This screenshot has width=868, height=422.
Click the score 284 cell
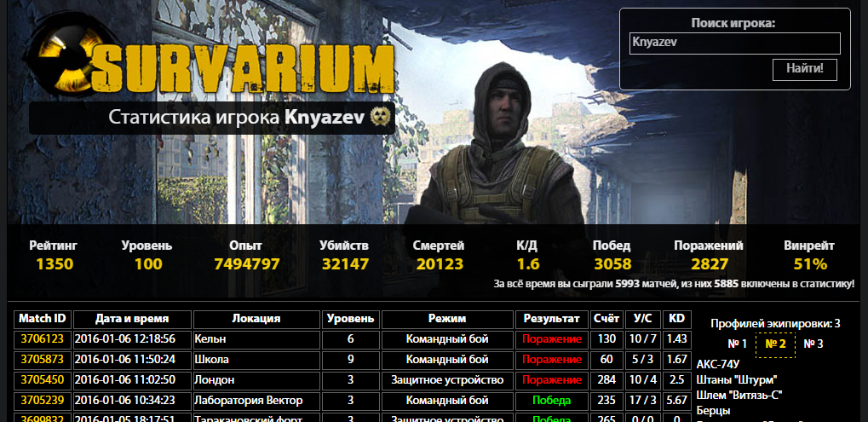tap(606, 380)
